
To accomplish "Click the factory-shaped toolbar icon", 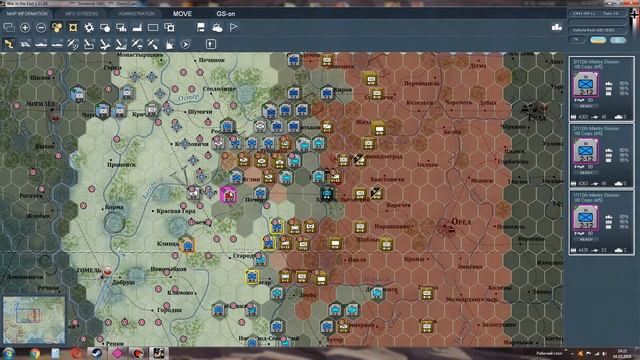I will (137, 27).
